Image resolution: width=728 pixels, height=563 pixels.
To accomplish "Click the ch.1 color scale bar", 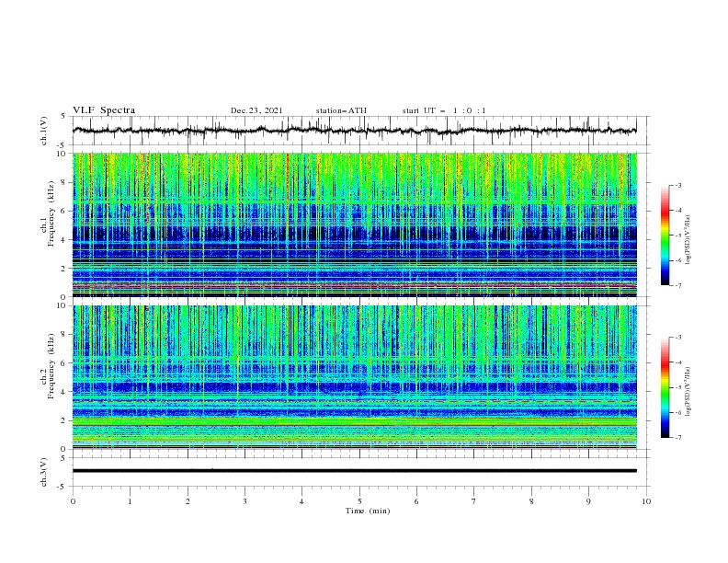I will point(665,236).
